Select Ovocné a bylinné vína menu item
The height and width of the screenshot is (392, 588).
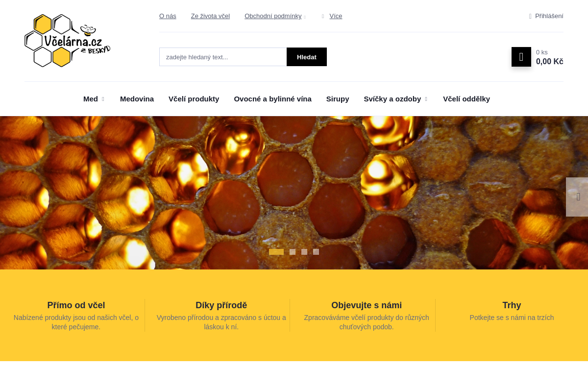tap(272, 99)
